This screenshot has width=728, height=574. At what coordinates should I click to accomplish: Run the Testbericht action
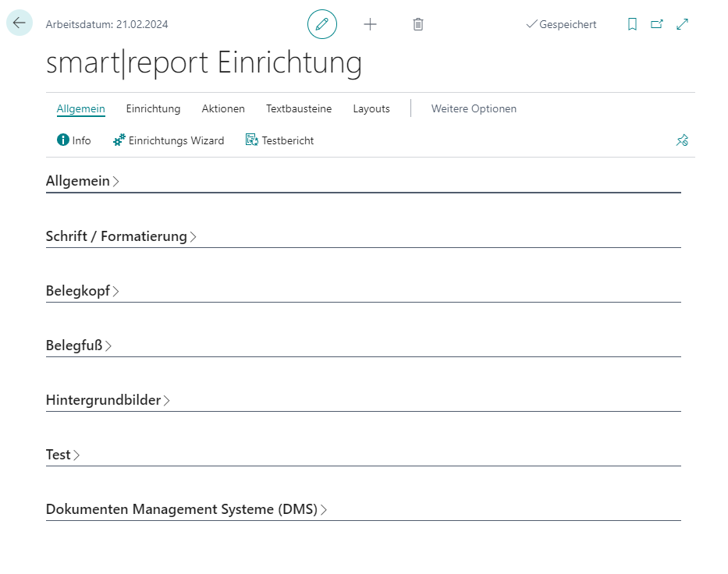(x=280, y=140)
